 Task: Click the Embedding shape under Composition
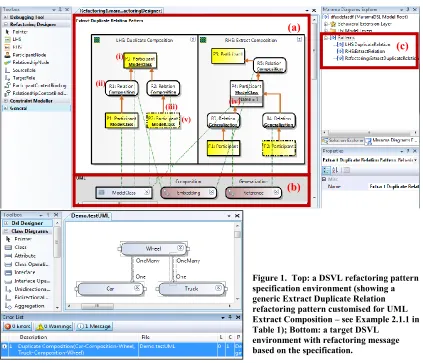(188, 193)
